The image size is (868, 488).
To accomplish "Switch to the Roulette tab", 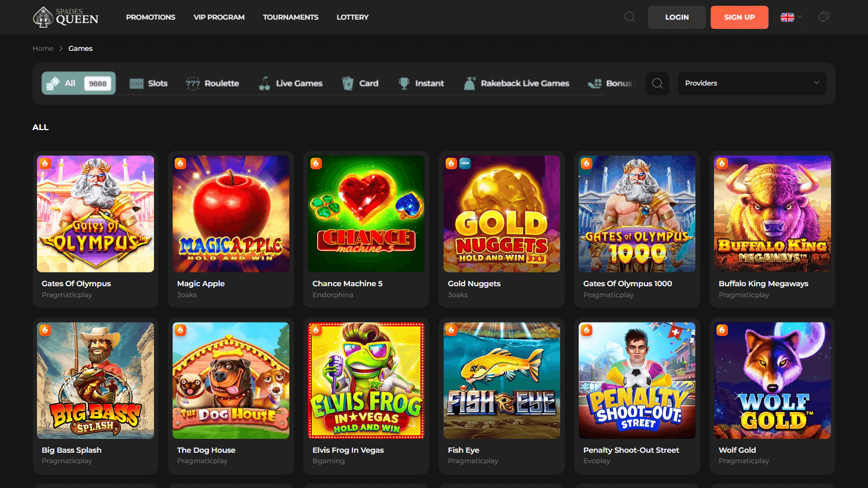I will point(212,83).
